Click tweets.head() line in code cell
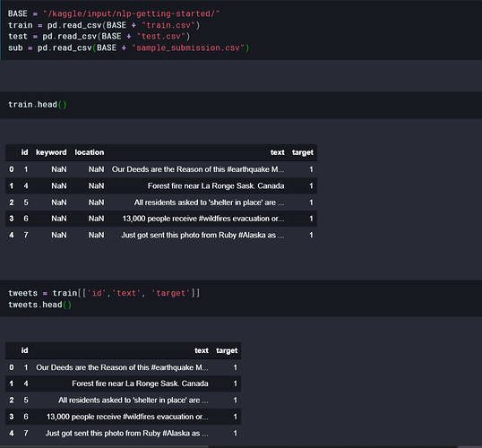The image size is (482, 448). [x=39, y=305]
